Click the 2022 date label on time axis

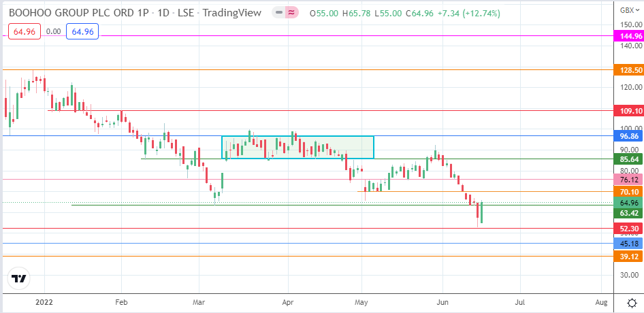44,303
